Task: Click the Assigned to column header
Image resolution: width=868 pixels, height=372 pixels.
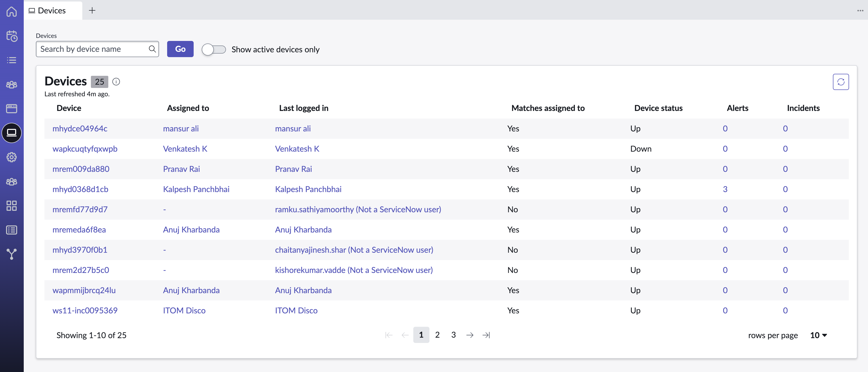Action: (x=188, y=108)
